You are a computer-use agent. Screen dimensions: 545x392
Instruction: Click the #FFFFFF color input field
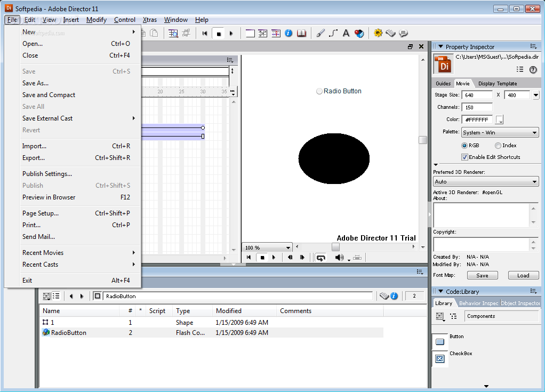click(x=477, y=119)
